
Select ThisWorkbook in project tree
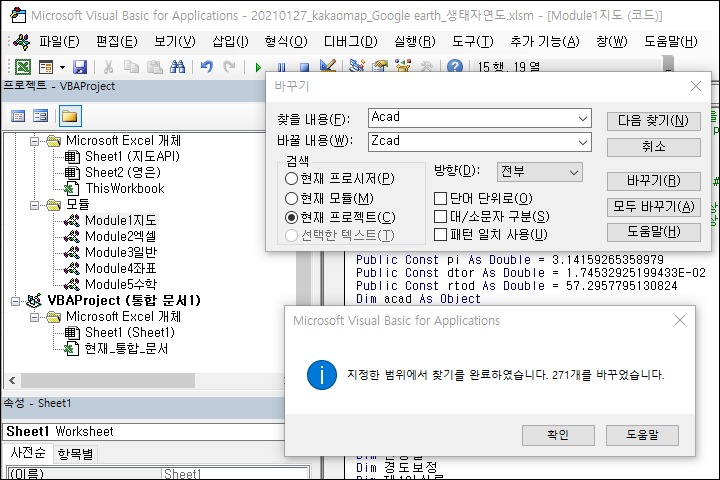pos(125,189)
